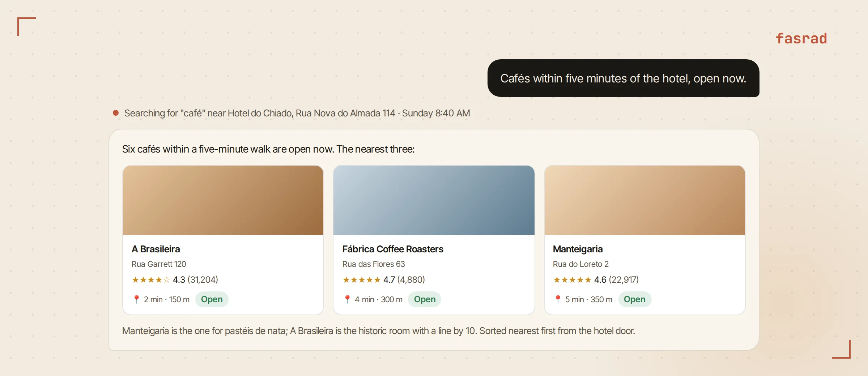Click the address "Rua das Flores 63"

coord(374,264)
